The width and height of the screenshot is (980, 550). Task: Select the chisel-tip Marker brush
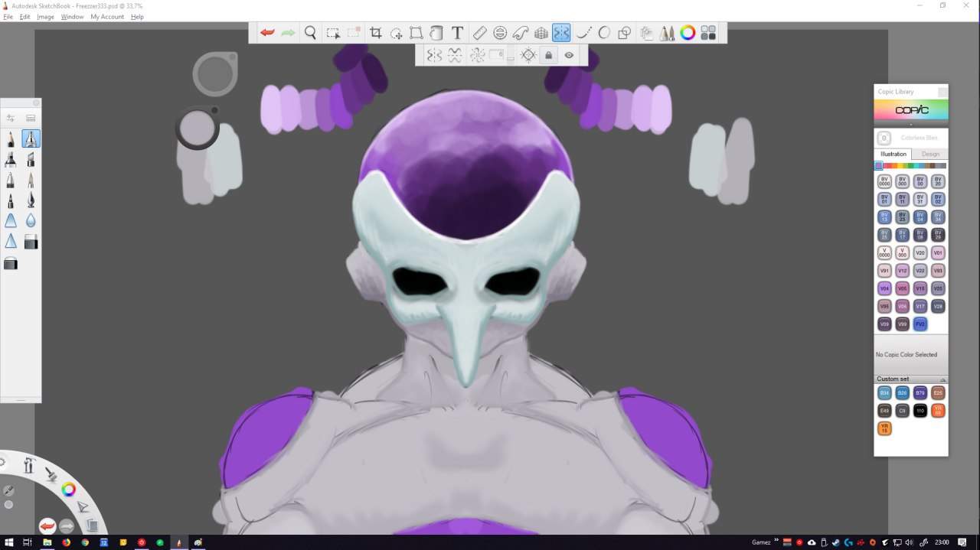31,159
